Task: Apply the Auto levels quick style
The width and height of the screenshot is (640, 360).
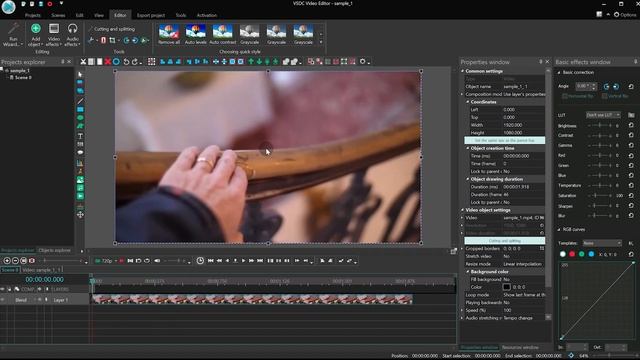Action: (x=196, y=34)
